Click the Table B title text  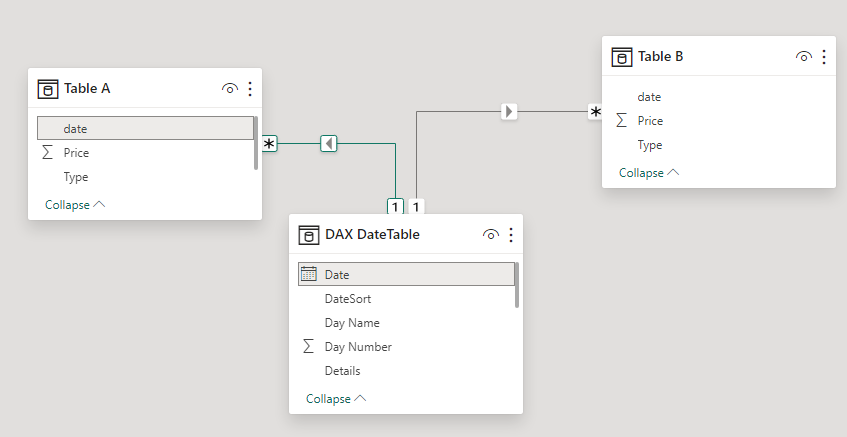[x=661, y=56]
